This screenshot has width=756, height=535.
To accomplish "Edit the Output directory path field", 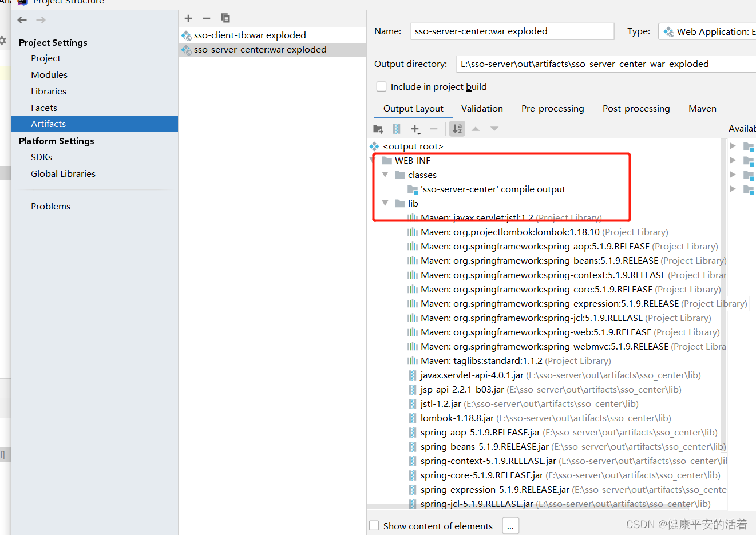I will tap(606, 64).
